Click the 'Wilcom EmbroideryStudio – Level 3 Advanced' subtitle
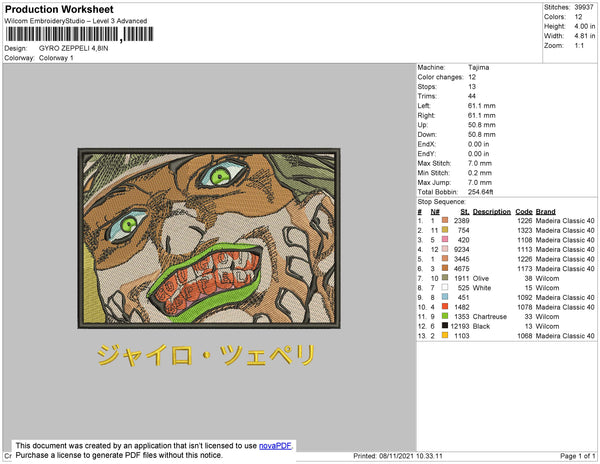The height and width of the screenshot is (464, 600). 75,21
